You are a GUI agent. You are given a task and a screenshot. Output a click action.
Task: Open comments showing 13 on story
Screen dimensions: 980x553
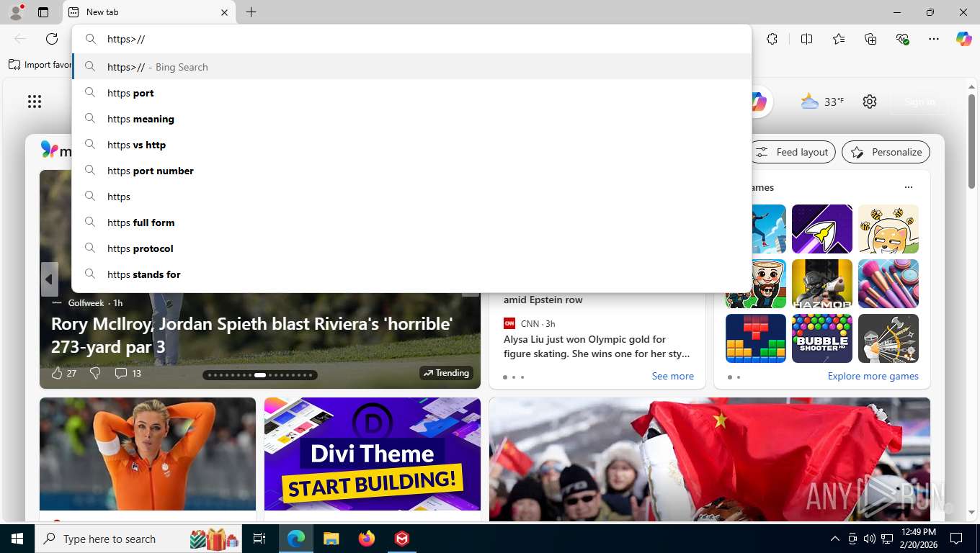[x=128, y=373]
